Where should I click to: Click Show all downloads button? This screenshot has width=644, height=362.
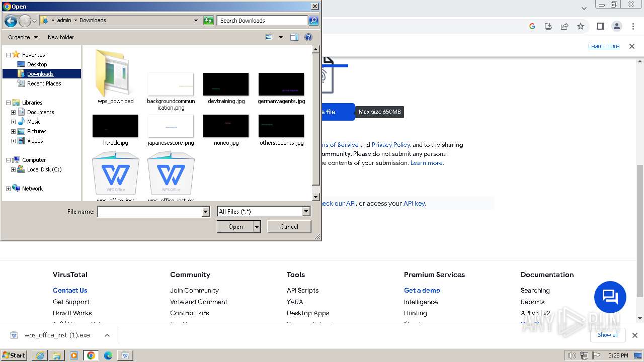pyautogui.click(x=607, y=335)
